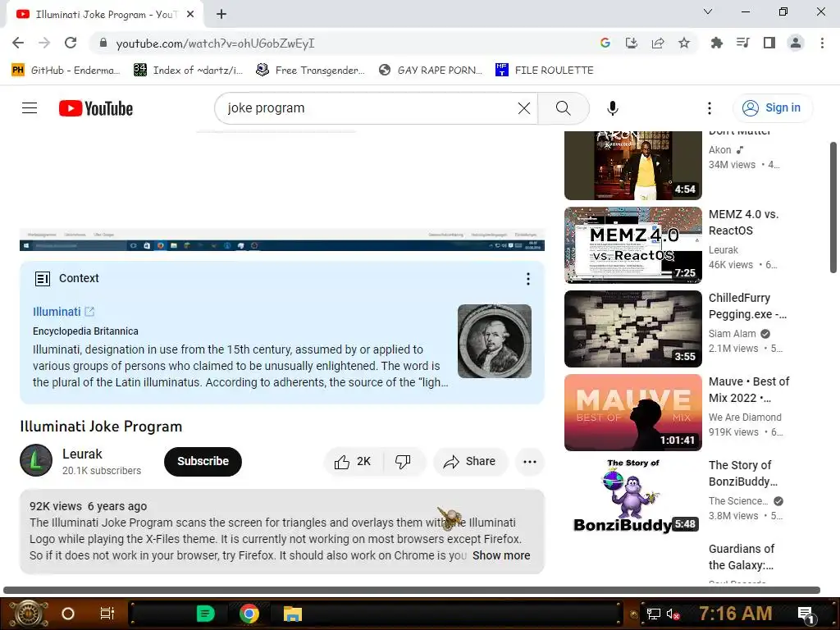Start voice search with the microphone icon
This screenshot has height=630, width=840.
[612, 108]
